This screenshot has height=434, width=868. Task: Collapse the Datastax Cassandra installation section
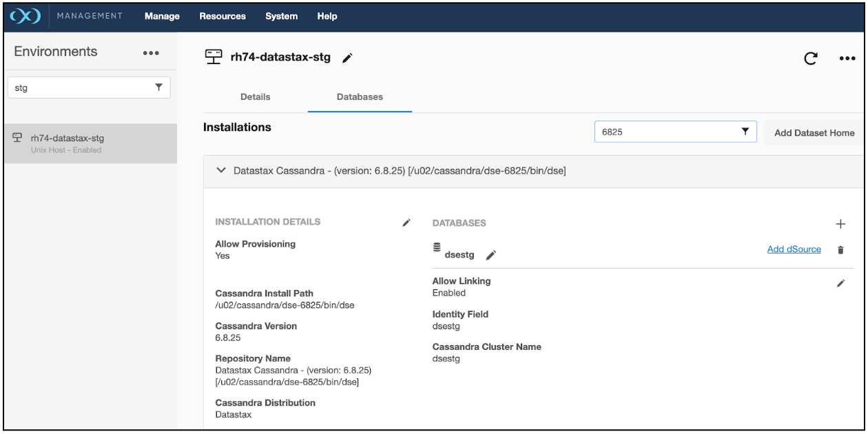click(x=220, y=170)
